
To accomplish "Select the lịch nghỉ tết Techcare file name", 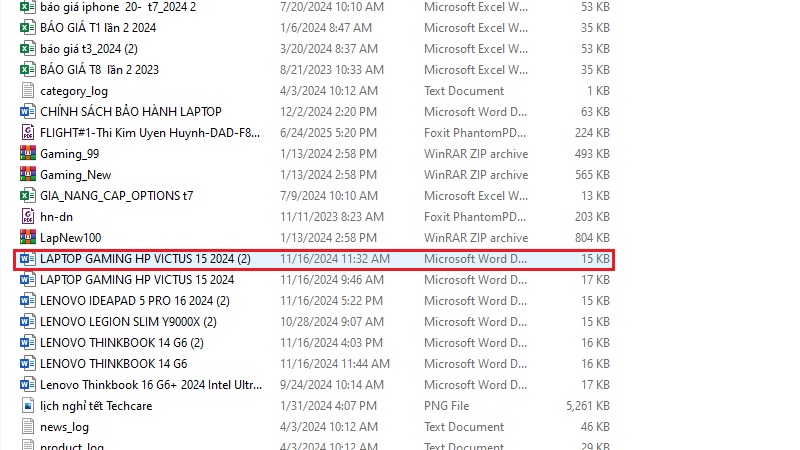I will 96,406.
